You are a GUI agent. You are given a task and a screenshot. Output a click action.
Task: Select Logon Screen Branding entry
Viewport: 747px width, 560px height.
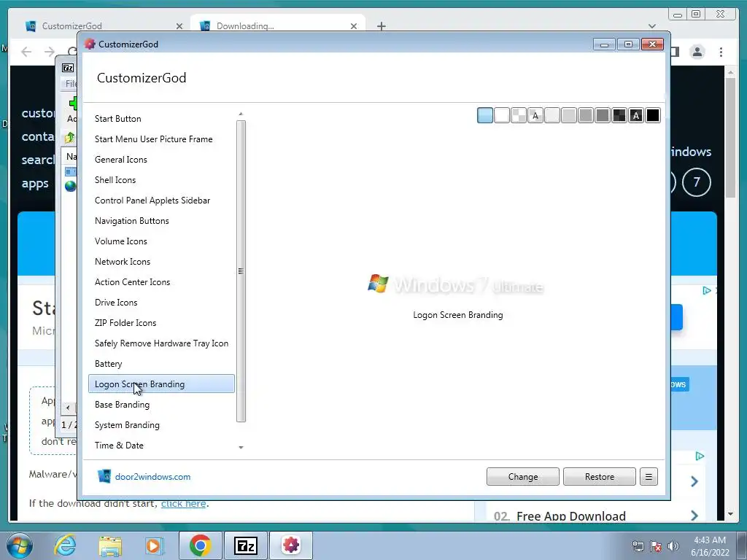[x=161, y=384]
